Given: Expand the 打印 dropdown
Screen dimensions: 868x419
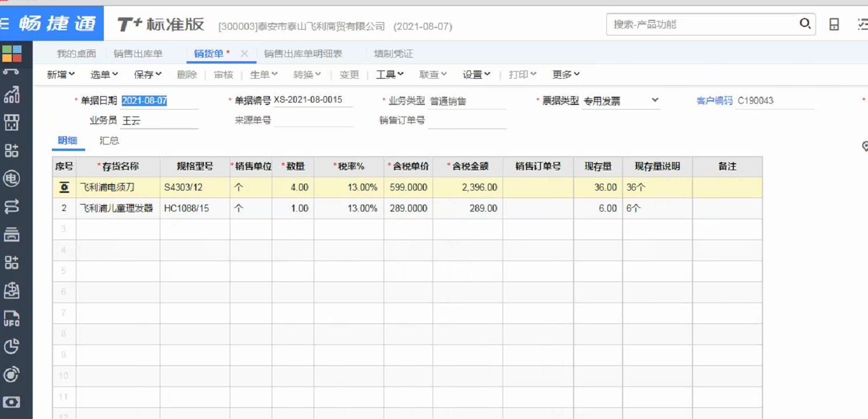Looking at the screenshot, I should (x=522, y=75).
